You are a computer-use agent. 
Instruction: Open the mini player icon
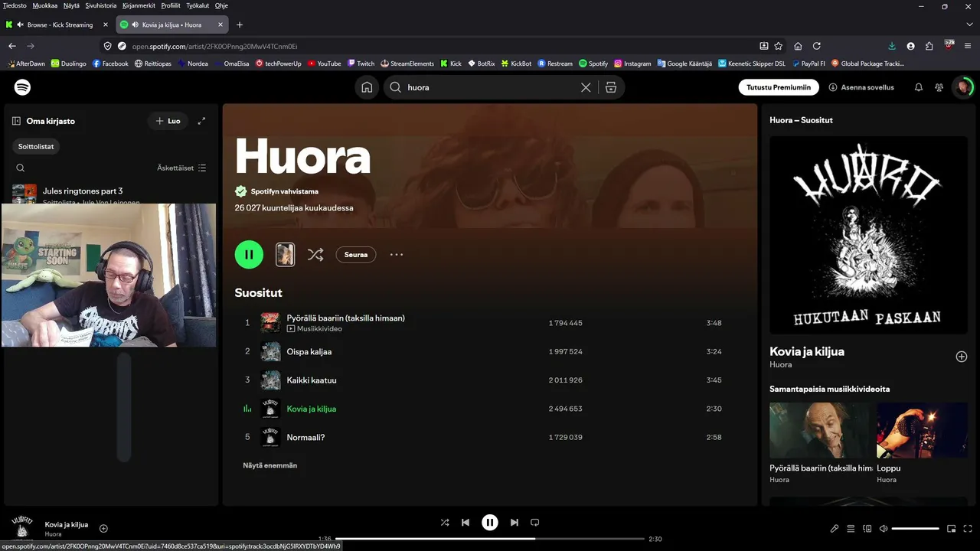[952, 528]
